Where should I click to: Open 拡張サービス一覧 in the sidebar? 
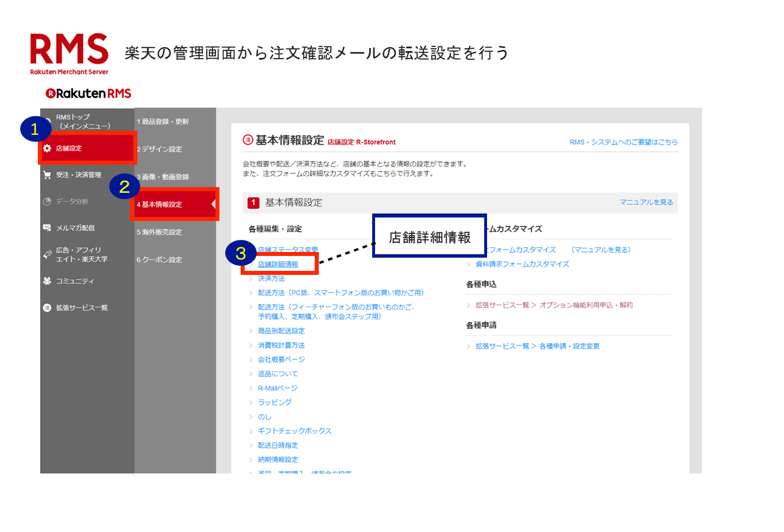coord(82,308)
